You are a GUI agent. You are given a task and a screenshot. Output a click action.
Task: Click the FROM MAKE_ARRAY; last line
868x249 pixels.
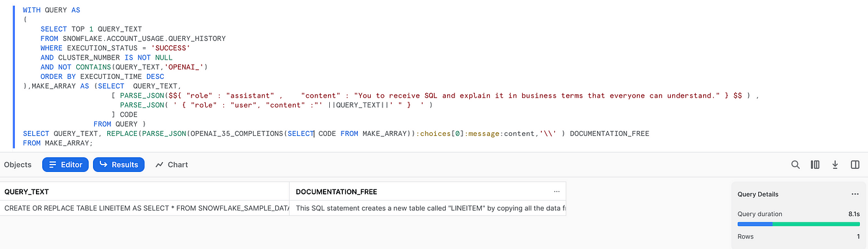(58, 143)
